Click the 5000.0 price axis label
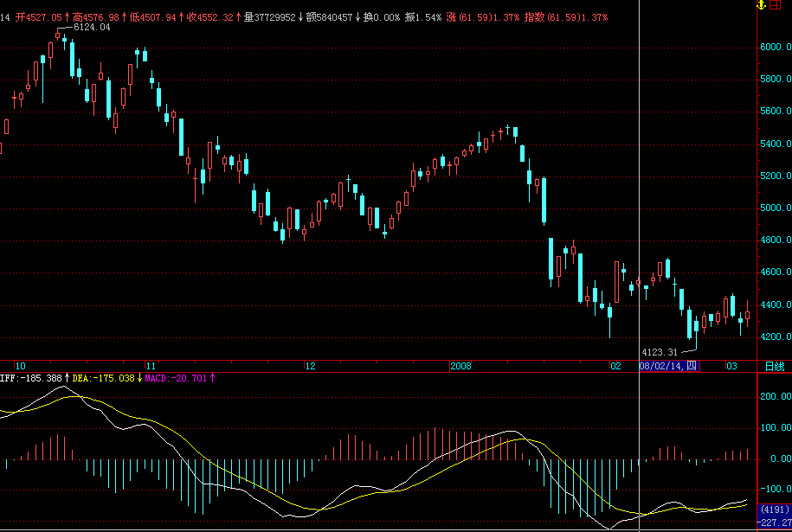The width and height of the screenshot is (792, 532). click(x=776, y=208)
